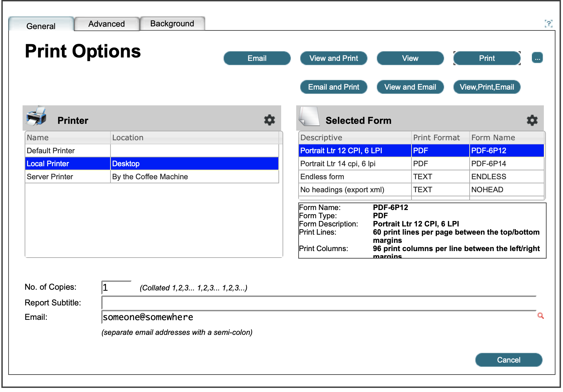Click the View,Print,Email button
Viewport: 563px width, 392px height.
point(486,87)
